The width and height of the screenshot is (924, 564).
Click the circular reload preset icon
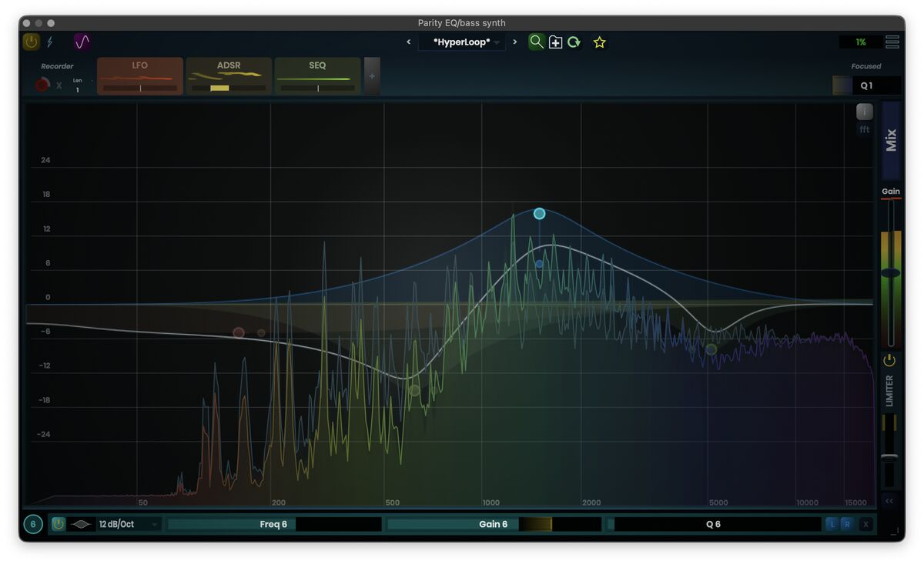pyautogui.click(x=574, y=42)
